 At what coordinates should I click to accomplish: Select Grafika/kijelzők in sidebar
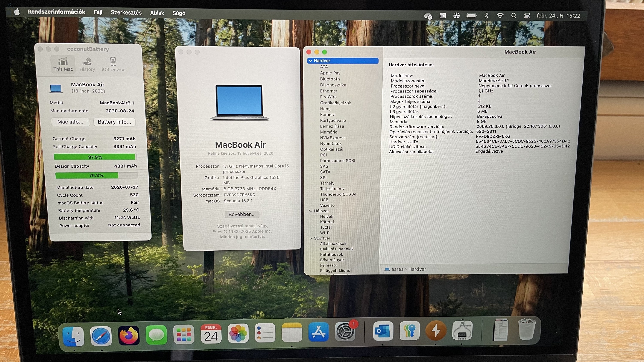[x=336, y=103]
